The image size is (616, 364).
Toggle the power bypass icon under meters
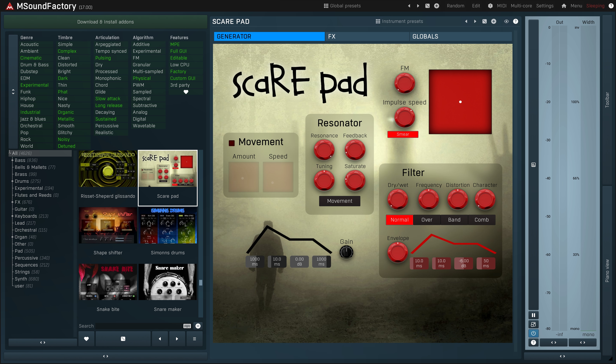533,333
